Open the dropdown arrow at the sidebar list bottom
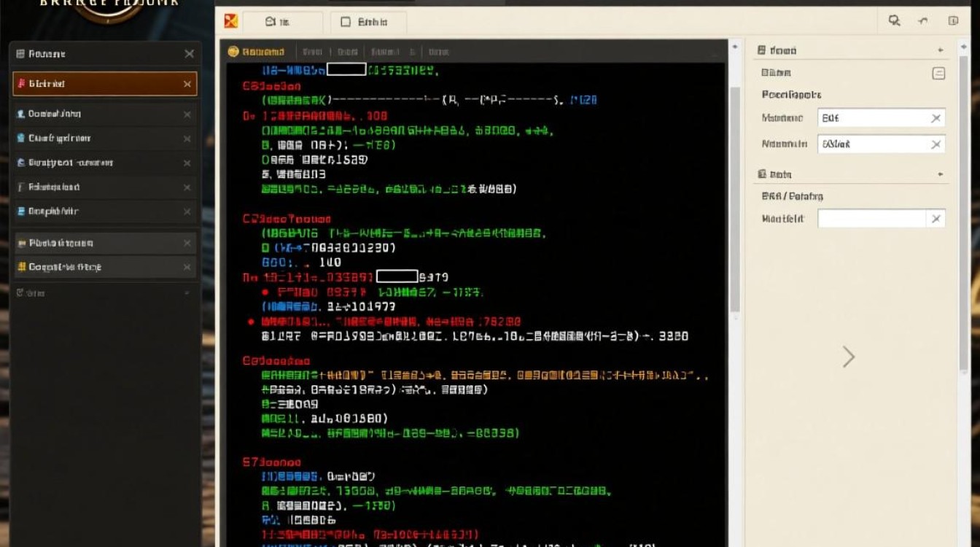This screenshot has height=547, width=980. [187, 293]
